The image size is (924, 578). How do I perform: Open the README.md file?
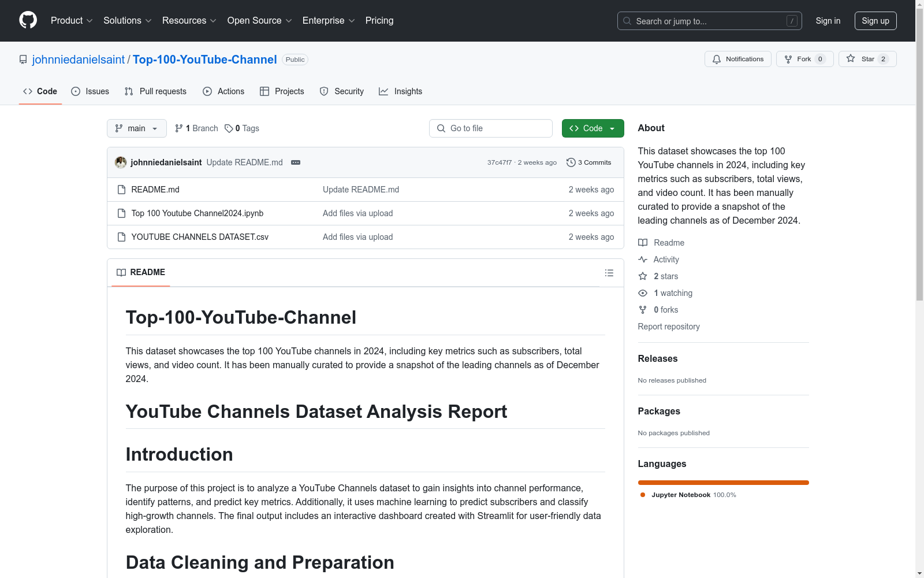(155, 190)
